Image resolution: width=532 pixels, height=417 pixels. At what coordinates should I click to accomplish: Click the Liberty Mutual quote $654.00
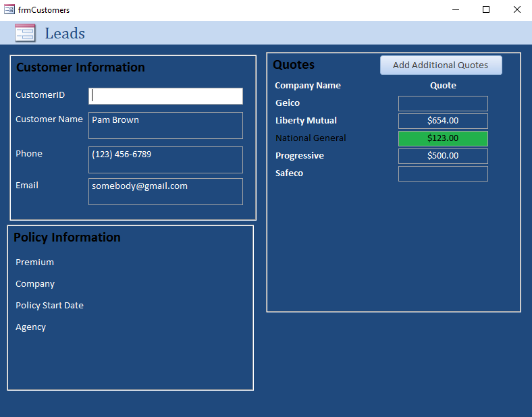(443, 121)
